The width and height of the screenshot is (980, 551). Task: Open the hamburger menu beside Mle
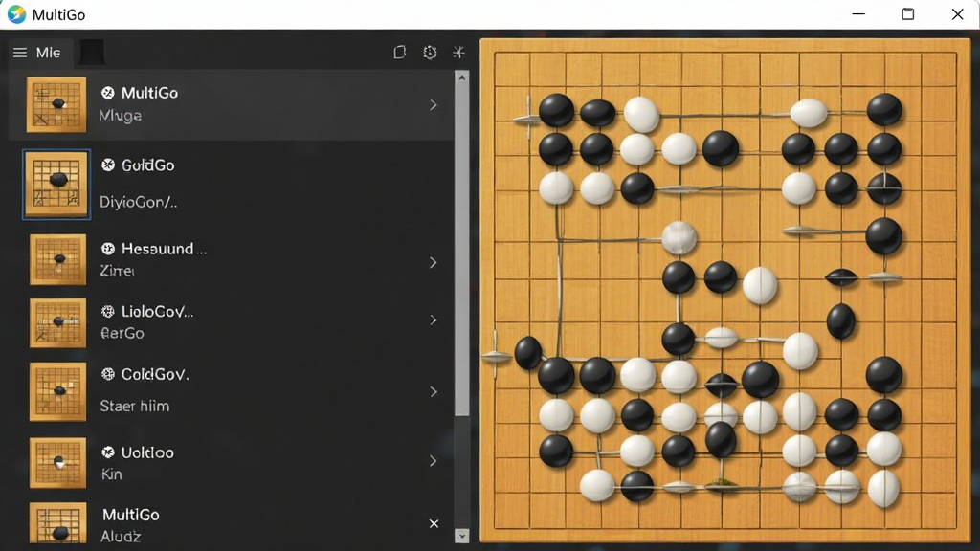pos(20,53)
